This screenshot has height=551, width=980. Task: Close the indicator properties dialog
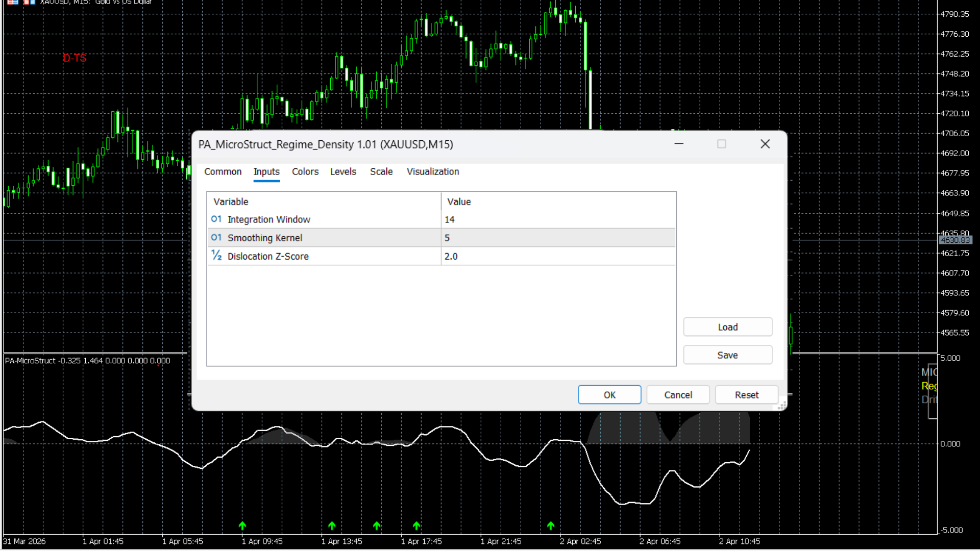[765, 144]
